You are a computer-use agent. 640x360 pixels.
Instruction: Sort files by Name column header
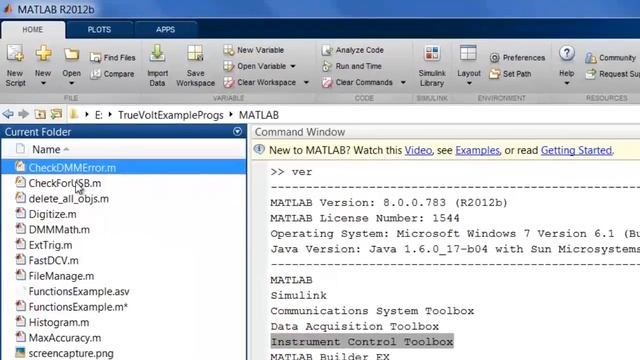click(46, 149)
